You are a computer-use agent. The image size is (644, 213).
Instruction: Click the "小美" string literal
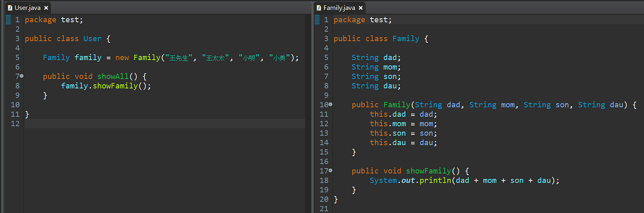280,58
